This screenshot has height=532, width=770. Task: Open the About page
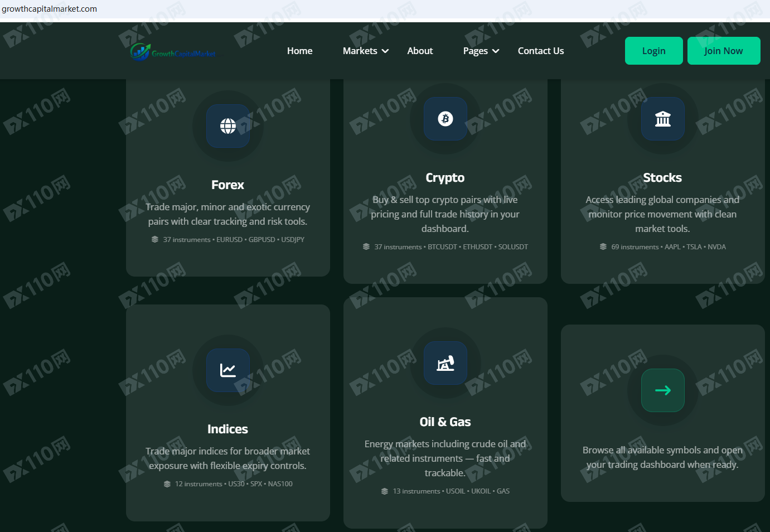pos(420,51)
